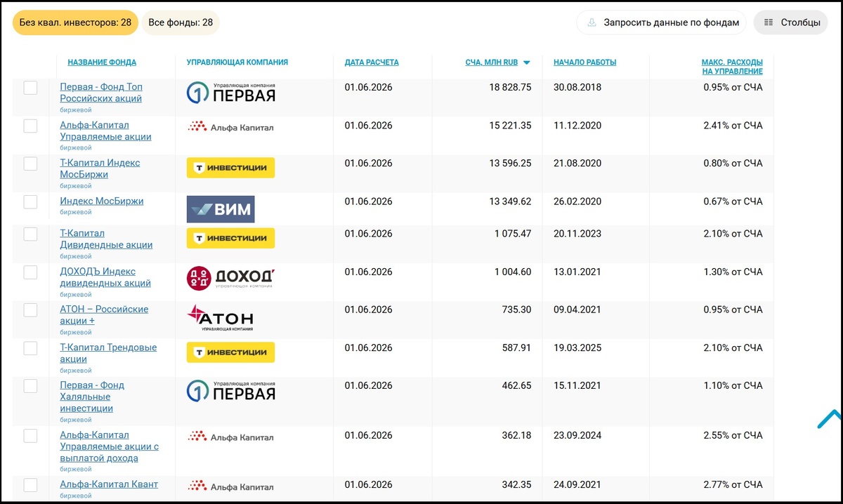Open Т-Капитал Дивидендные акции fund link
Viewport: 843px width, 504px height.
click(106, 239)
